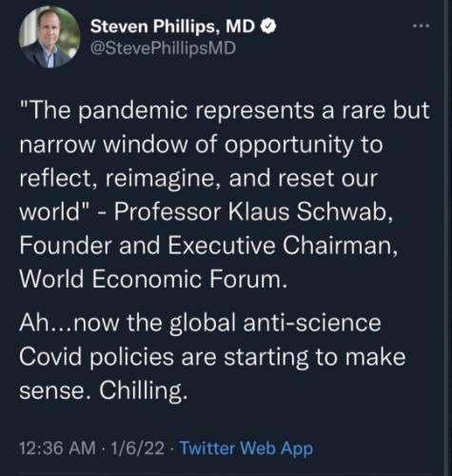Click the 1/6/22 date text
This screenshot has width=452, height=476.
137,448
